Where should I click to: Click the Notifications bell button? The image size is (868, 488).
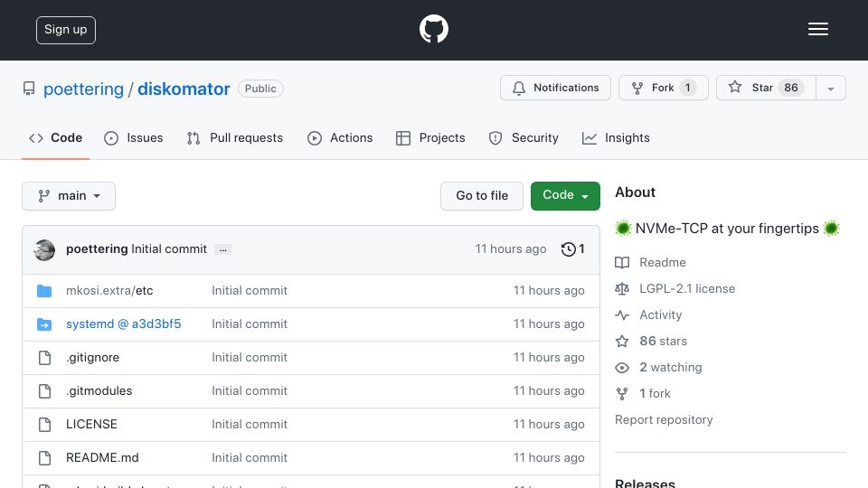(x=555, y=88)
